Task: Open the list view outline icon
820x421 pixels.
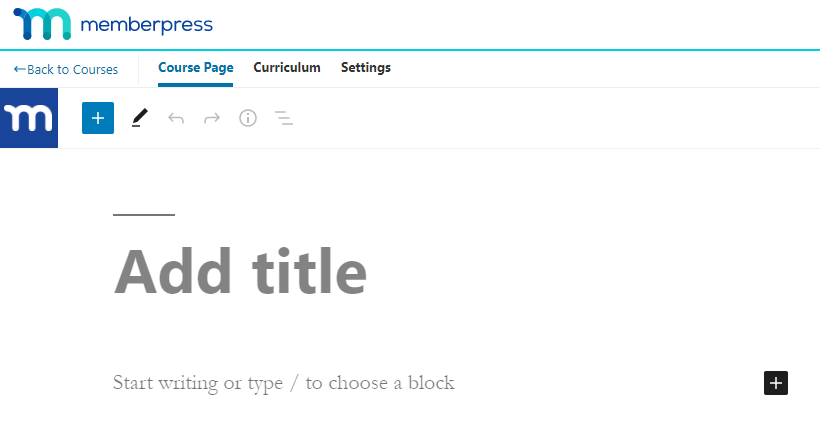Action: click(284, 118)
